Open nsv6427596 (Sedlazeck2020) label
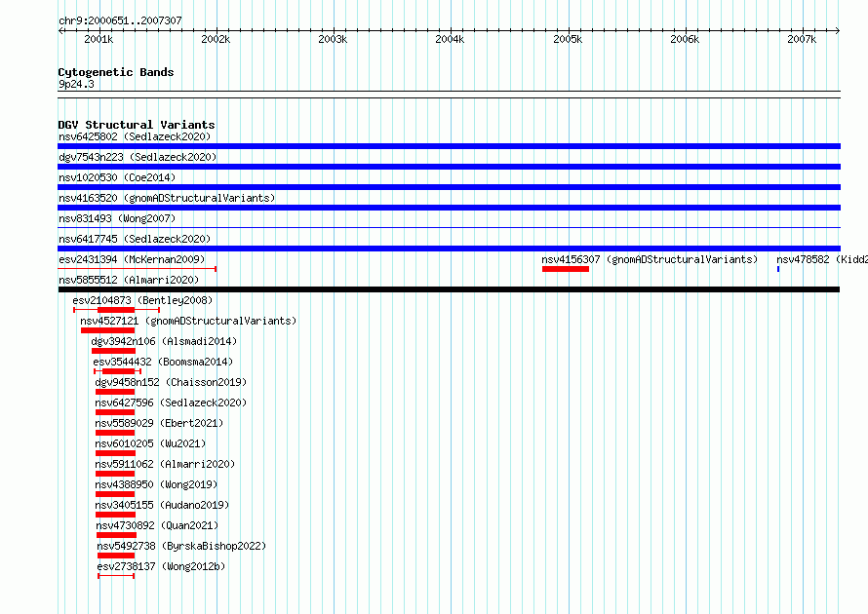The image size is (868, 614). tap(171, 403)
